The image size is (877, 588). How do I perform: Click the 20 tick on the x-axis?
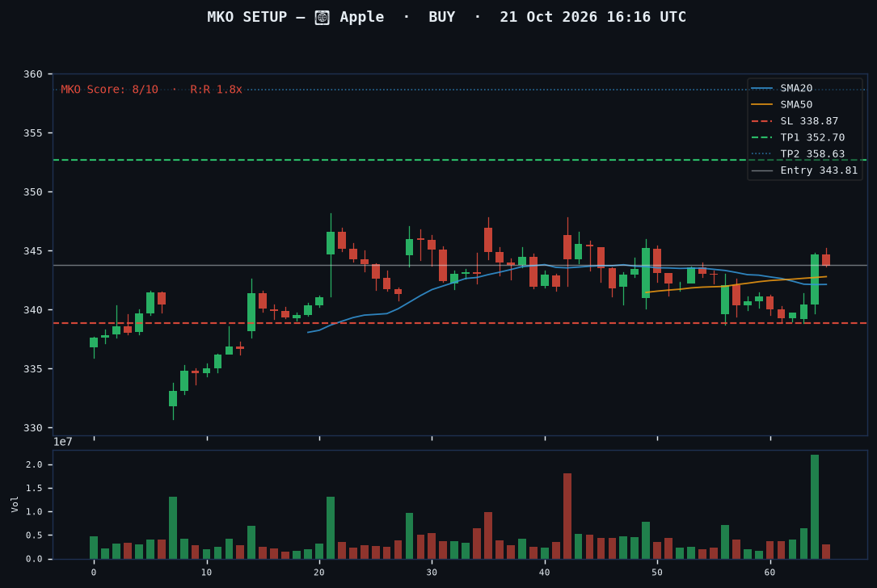click(x=319, y=573)
